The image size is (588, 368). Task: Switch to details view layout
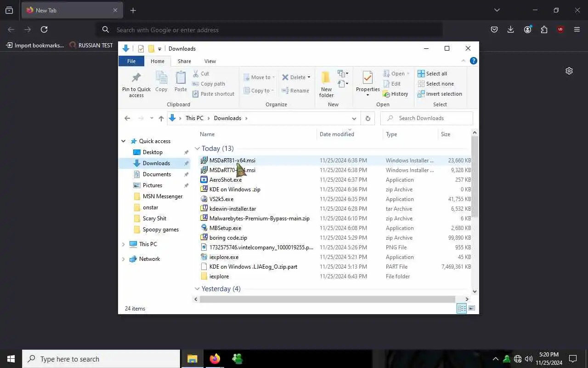pos(462,309)
